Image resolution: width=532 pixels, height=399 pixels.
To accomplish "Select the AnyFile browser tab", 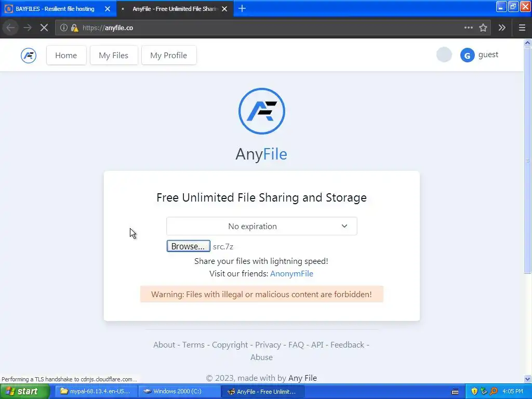I will [x=175, y=9].
